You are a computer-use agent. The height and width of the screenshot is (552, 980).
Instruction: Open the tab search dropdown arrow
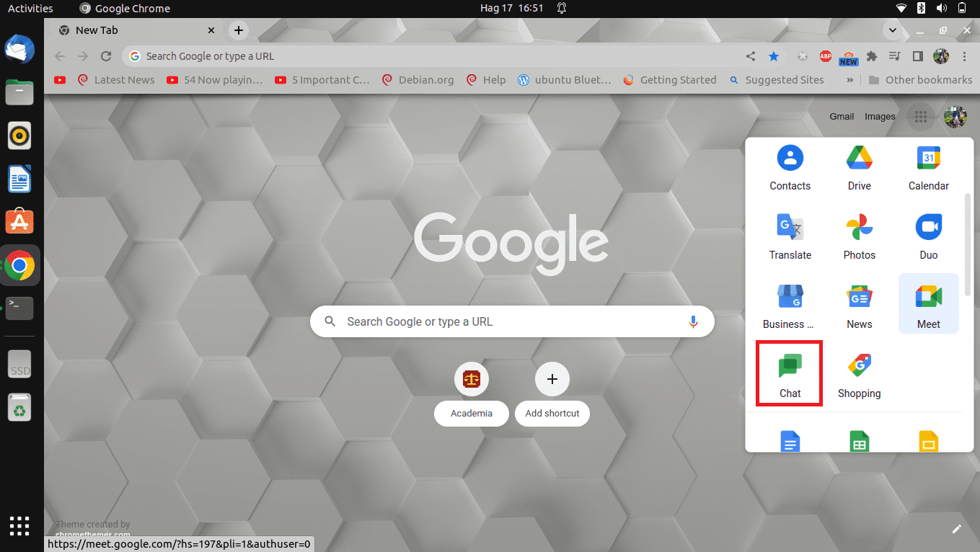(x=893, y=30)
